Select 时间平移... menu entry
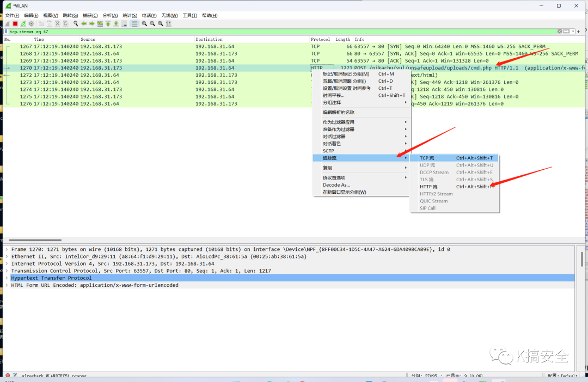The height and width of the screenshot is (382, 588). pos(361,95)
